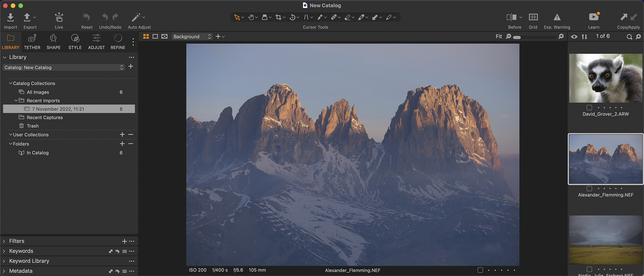Select the All Images collection

(38, 92)
